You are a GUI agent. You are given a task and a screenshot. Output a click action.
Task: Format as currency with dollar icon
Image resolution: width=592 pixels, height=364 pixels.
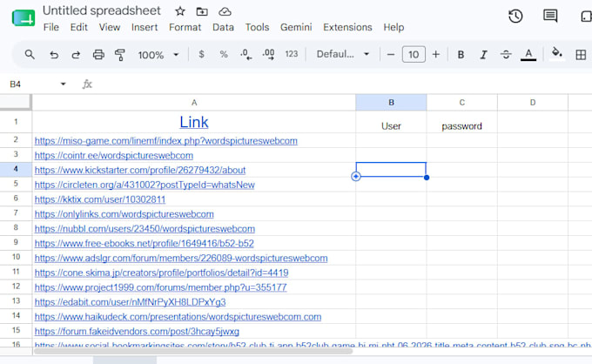201,54
